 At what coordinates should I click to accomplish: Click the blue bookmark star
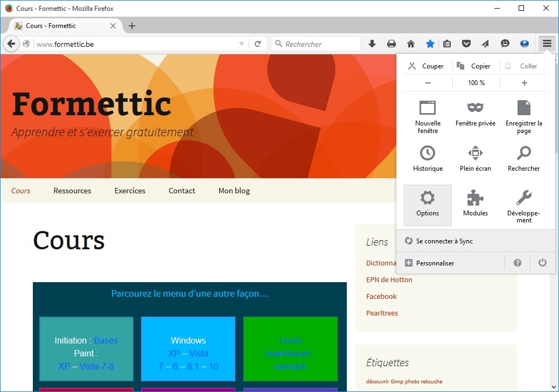coord(430,44)
